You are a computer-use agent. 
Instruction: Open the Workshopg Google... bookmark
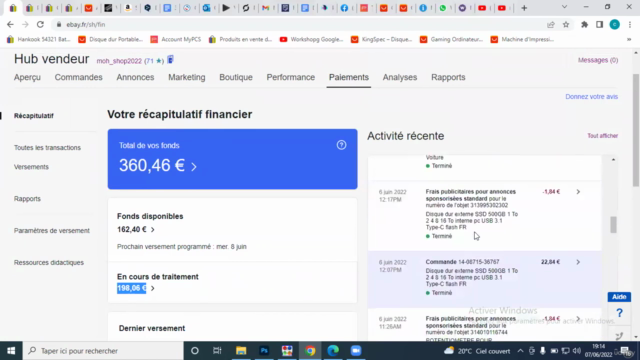[x=311, y=40]
